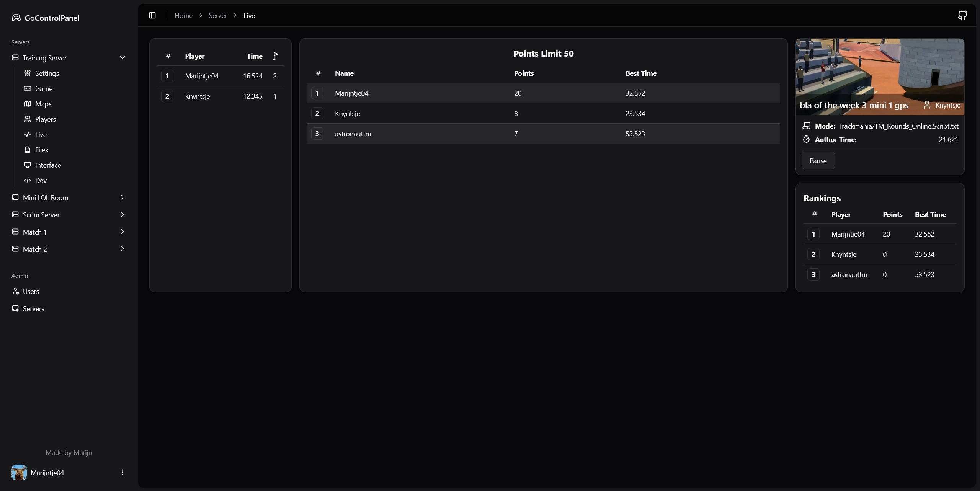Click the Settings sliders icon
This screenshot has height=491, width=980.
coord(28,73)
